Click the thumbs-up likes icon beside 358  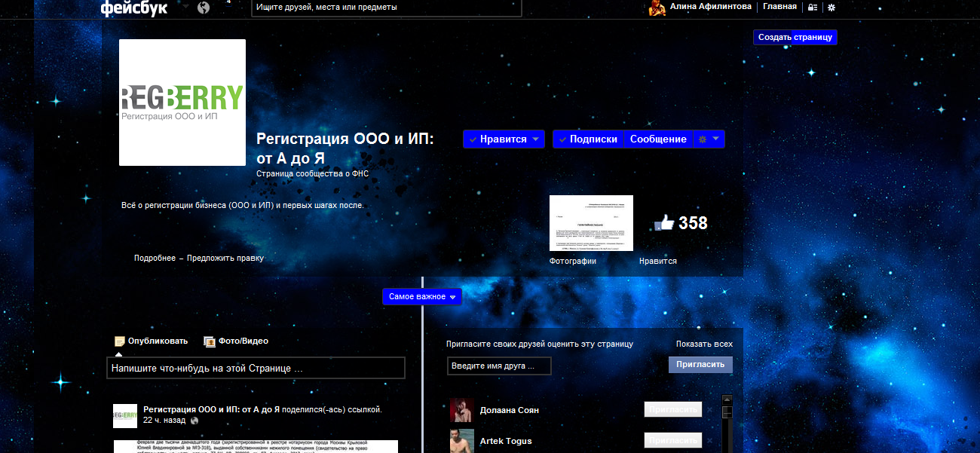663,223
